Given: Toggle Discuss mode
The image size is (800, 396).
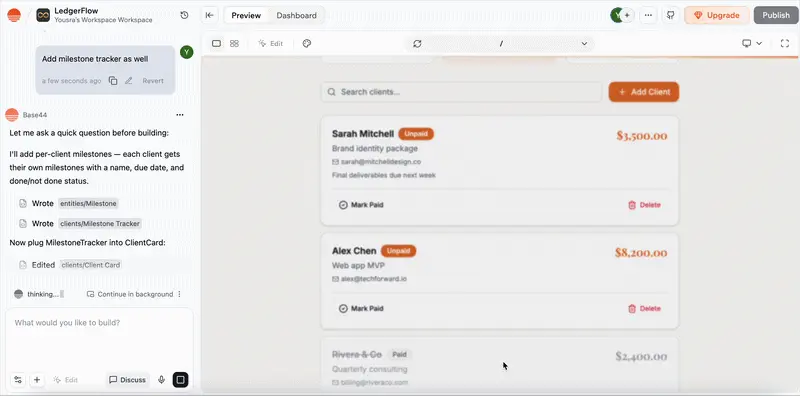Looking at the screenshot, I should (x=128, y=380).
